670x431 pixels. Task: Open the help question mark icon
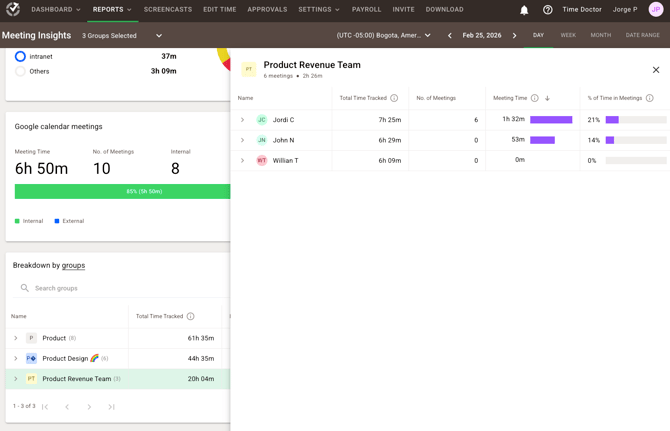tap(547, 10)
